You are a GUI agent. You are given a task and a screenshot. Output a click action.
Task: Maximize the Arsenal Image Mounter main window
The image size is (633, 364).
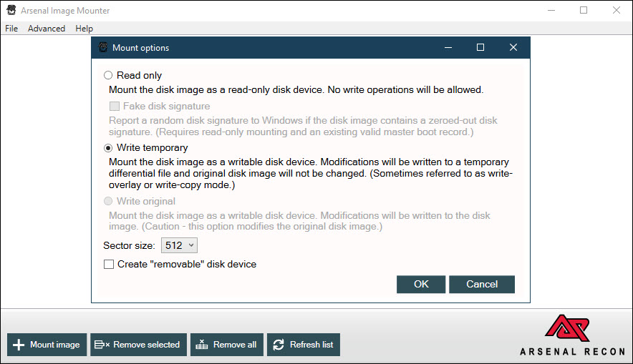pyautogui.click(x=584, y=10)
